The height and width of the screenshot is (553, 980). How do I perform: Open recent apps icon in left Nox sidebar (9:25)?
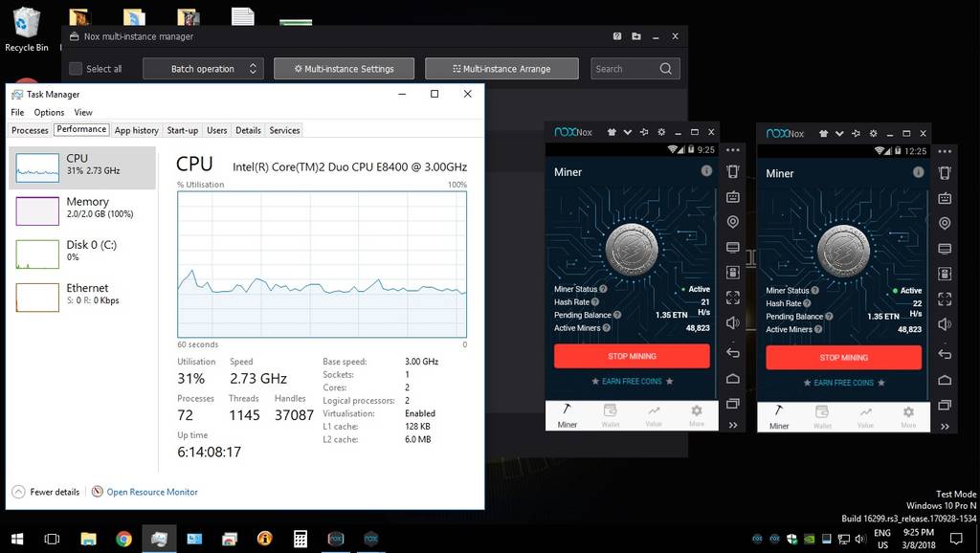click(733, 404)
